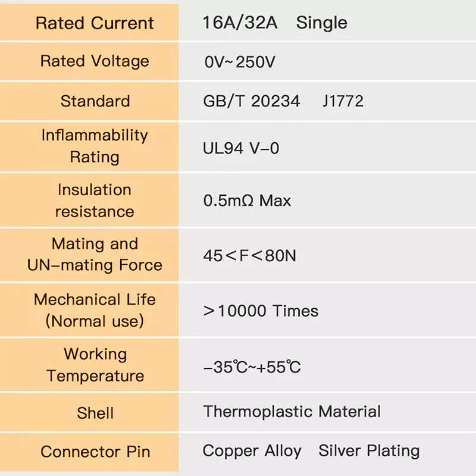Image resolution: width=476 pixels, height=476 pixels.
Task: Select the GB/T 20234 J1772 value
Action: coord(283,101)
